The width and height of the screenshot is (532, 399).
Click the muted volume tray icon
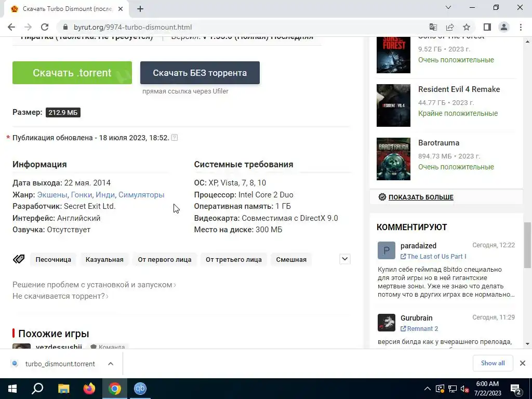click(465, 389)
